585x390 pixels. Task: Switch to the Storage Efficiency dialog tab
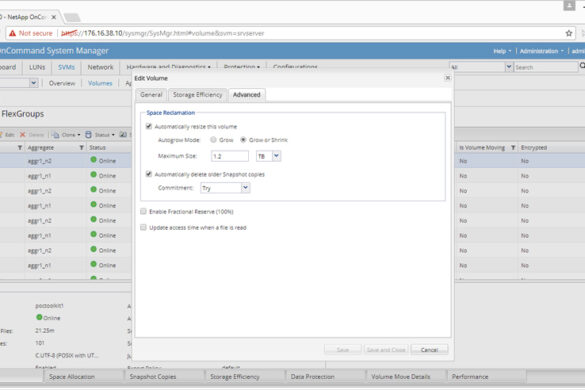(197, 95)
